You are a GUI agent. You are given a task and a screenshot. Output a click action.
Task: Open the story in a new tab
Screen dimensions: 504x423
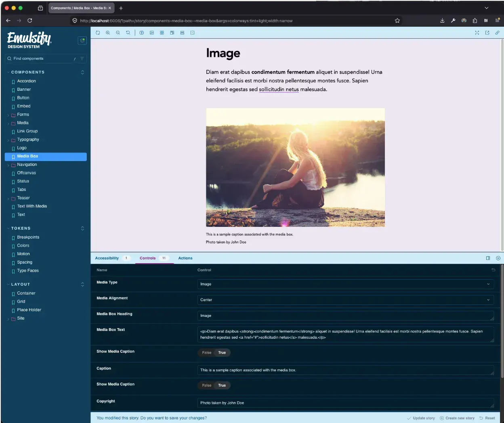487,33
